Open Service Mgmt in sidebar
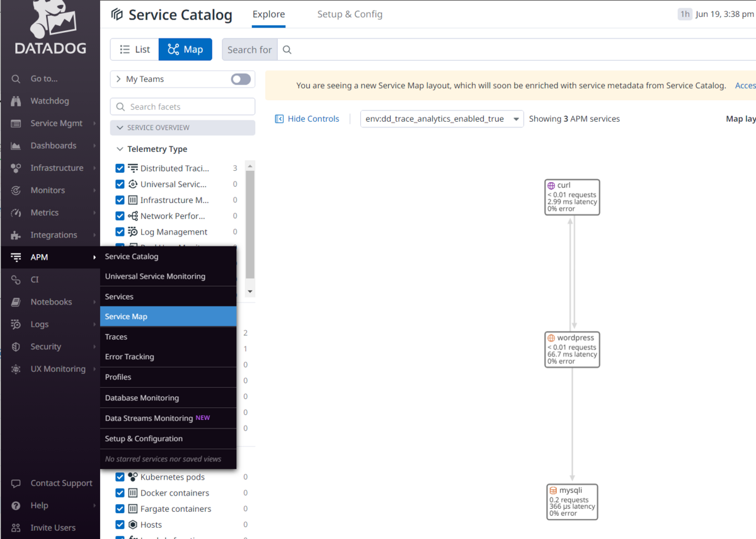Screen dimensions: 756x539 (x=50, y=124)
